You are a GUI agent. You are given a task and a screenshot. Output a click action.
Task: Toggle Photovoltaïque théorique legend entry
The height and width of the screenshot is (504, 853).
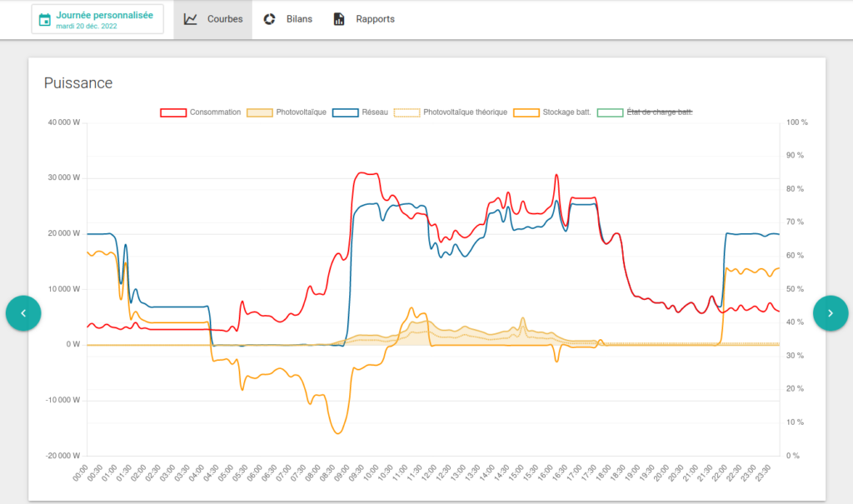(451, 112)
